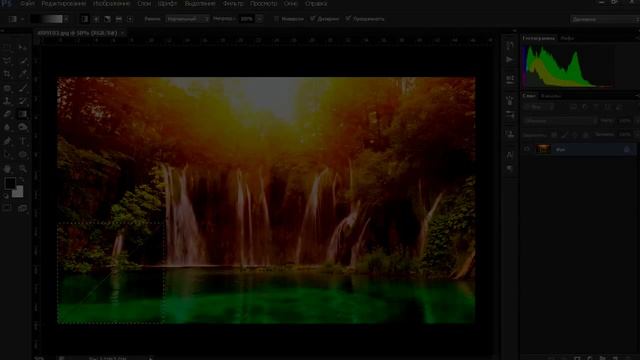Lock image pixels in Layers panel
Image resolution: width=640 pixels, height=360 pixels.
(565, 135)
